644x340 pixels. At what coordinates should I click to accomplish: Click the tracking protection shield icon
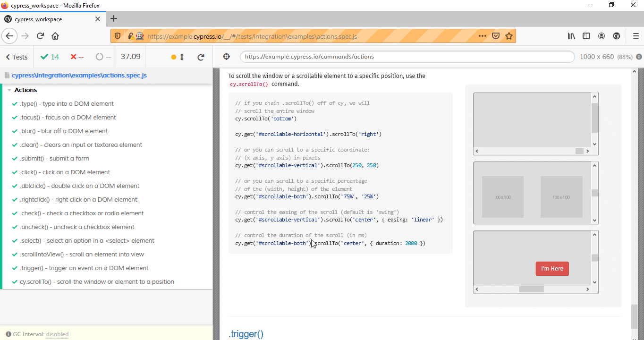click(118, 36)
